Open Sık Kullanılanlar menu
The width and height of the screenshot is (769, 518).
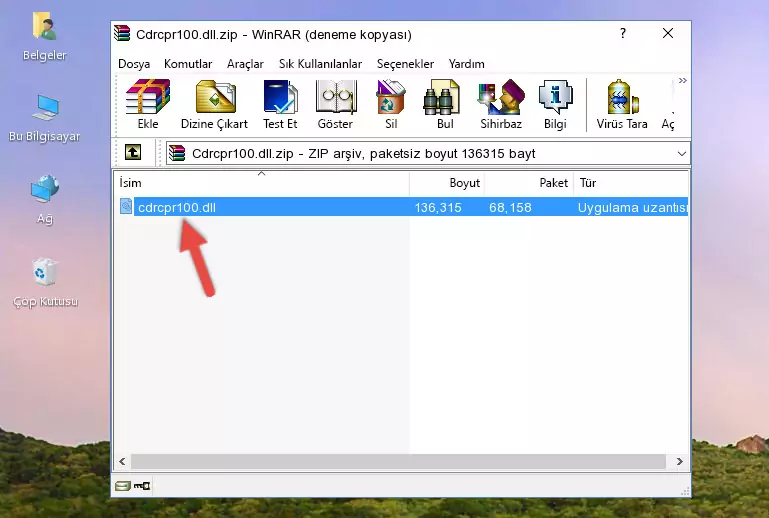click(x=320, y=64)
